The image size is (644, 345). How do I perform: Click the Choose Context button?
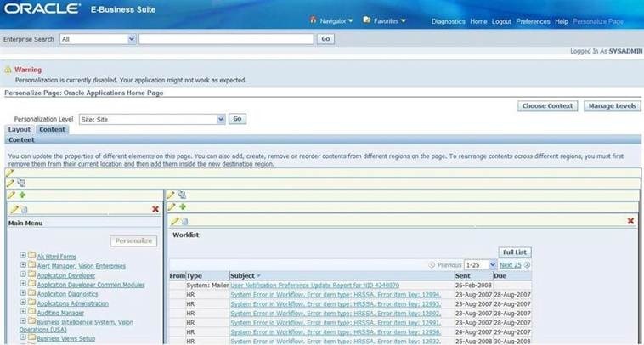[547, 106]
